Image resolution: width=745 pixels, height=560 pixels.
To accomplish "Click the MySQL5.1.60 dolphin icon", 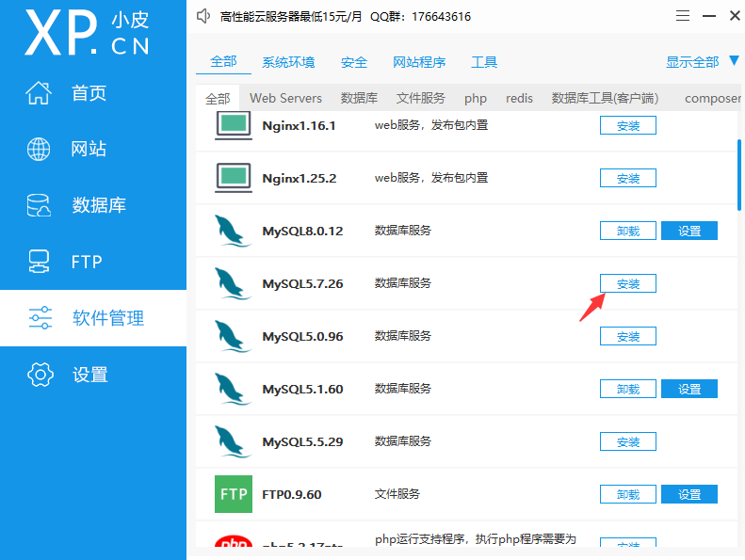I will click(x=233, y=389).
